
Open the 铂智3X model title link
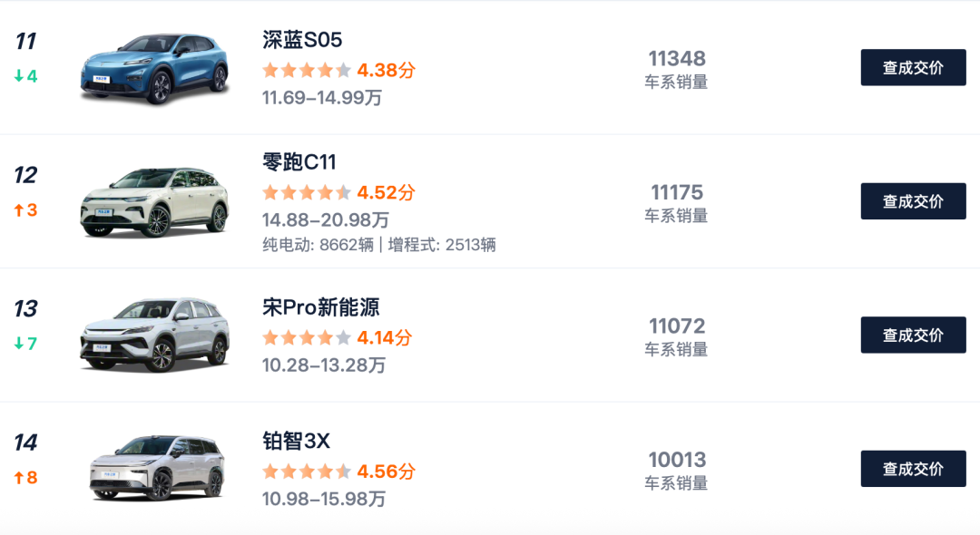[x=296, y=442]
